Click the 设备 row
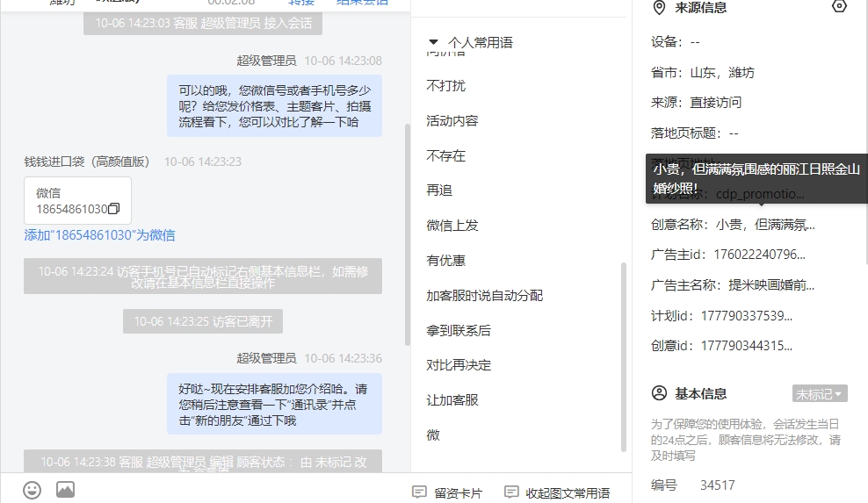The width and height of the screenshot is (868, 503). [676, 42]
